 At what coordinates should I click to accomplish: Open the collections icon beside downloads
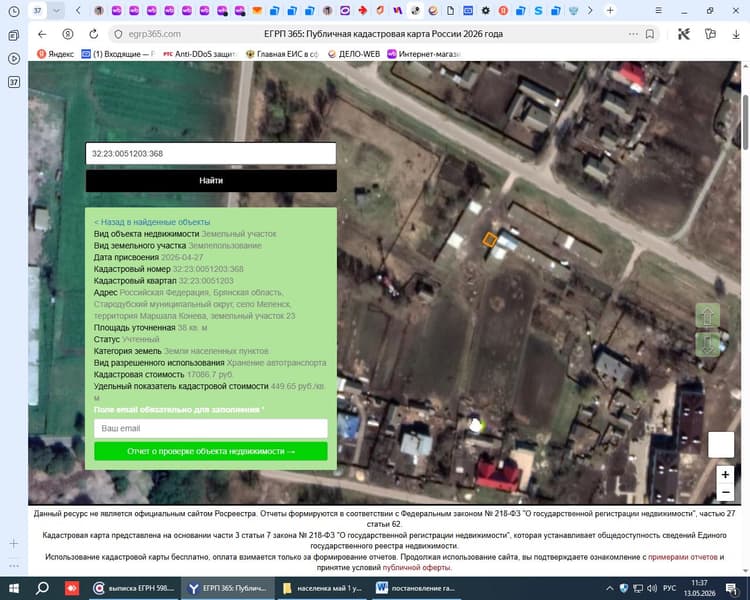710,34
